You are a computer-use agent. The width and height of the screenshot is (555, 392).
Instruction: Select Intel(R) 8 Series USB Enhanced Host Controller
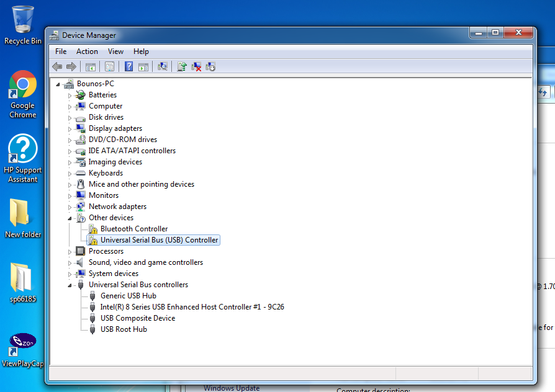pos(192,307)
